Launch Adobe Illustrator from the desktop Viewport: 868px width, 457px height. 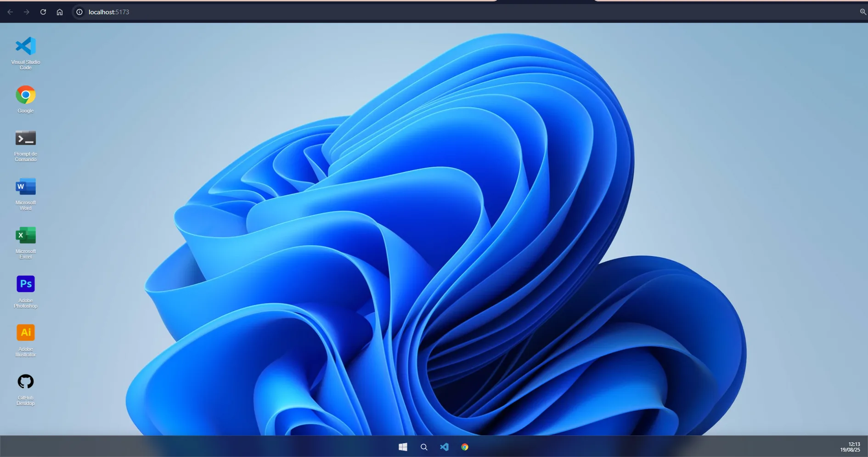[x=25, y=339]
